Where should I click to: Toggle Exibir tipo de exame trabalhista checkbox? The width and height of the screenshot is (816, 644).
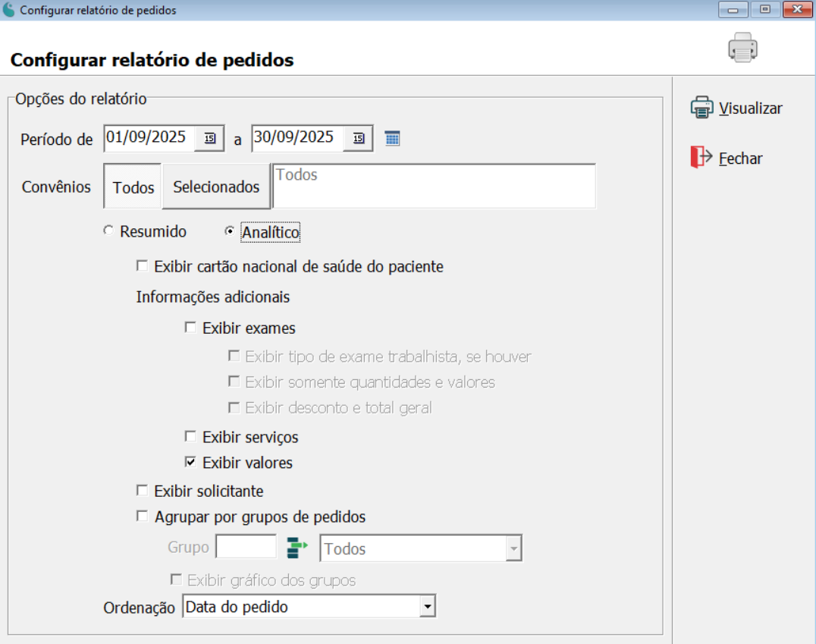pos(234,356)
